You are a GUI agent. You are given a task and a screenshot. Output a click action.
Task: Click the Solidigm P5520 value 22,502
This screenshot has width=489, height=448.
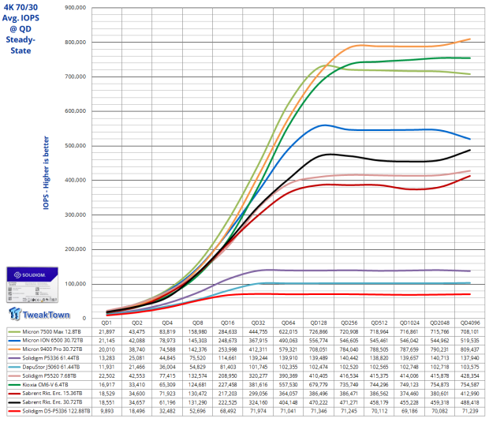pyautogui.click(x=106, y=376)
